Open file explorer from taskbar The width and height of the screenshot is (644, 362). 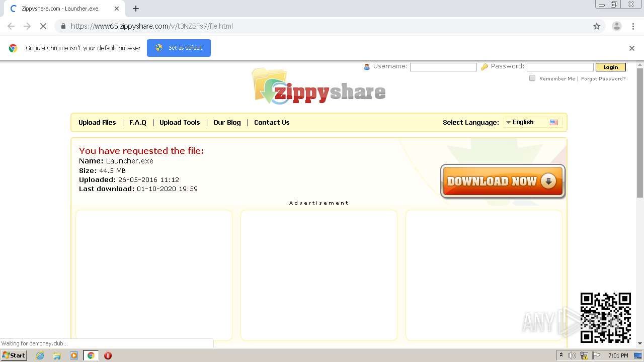57,355
